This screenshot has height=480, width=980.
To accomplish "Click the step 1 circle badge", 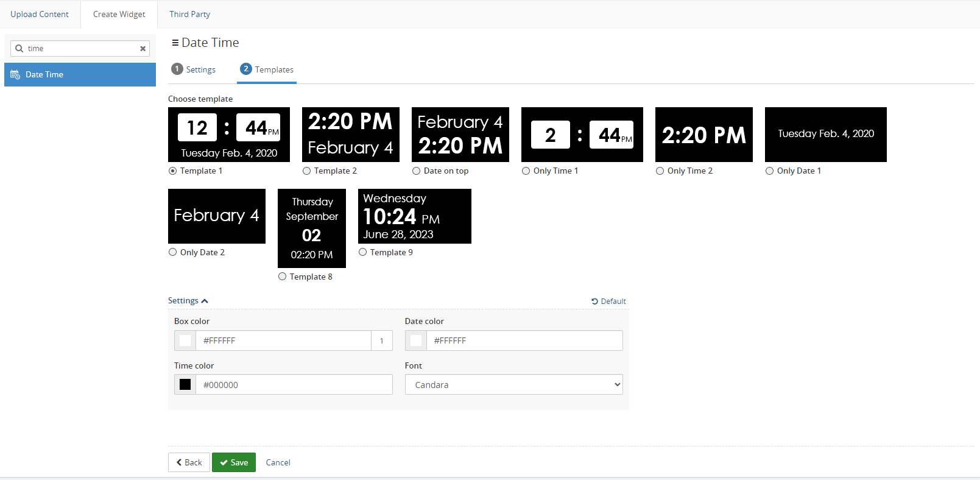I will point(177,69).
